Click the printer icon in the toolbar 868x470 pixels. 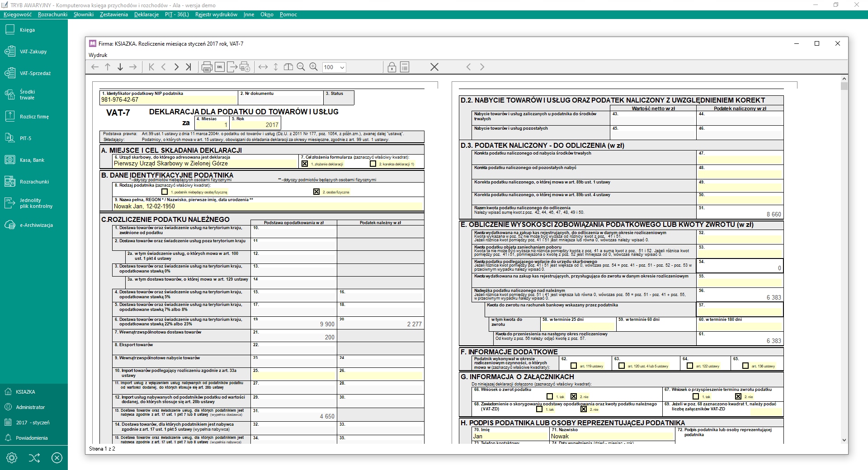(x=207, y=67)
